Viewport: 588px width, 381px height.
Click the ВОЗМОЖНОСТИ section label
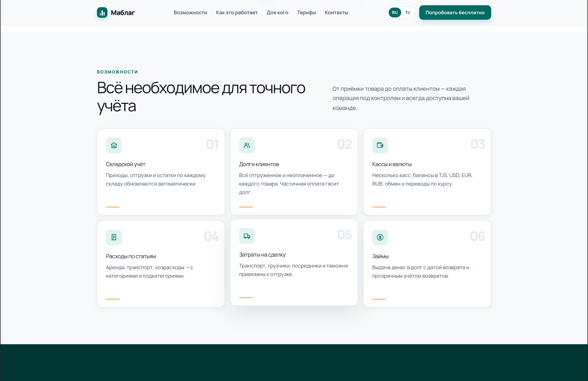[x=117, y=72]
